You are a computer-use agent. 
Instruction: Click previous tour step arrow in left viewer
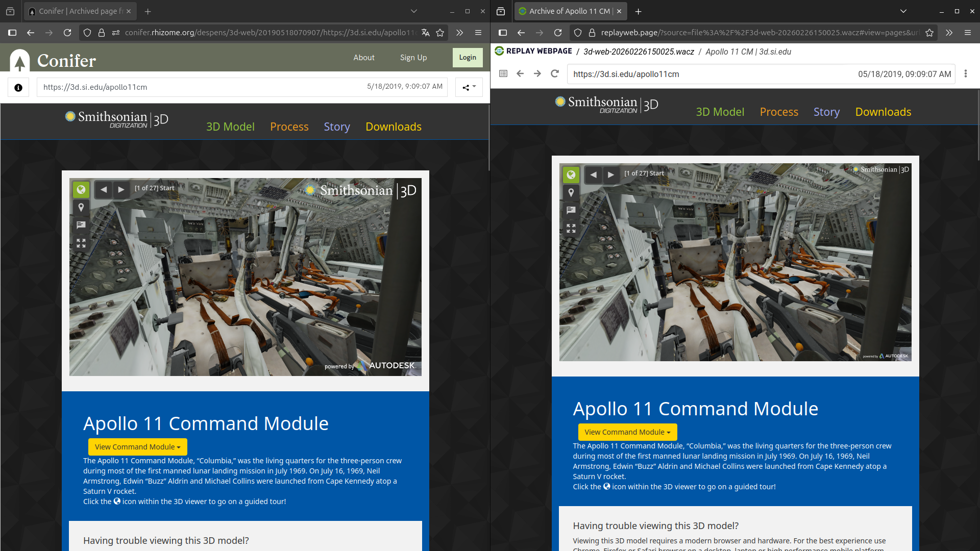click(104, 189)
